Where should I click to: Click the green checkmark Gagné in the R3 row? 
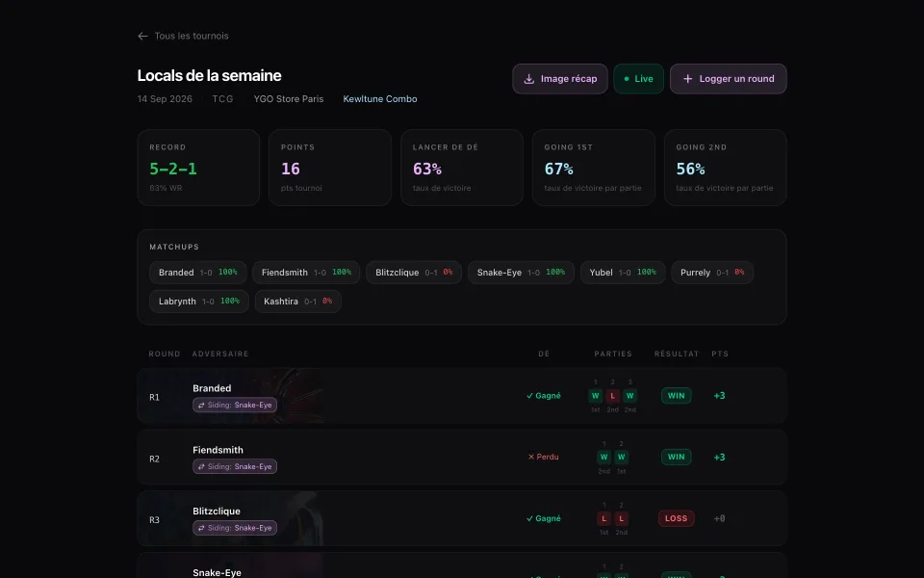click(x=543, y=518)
